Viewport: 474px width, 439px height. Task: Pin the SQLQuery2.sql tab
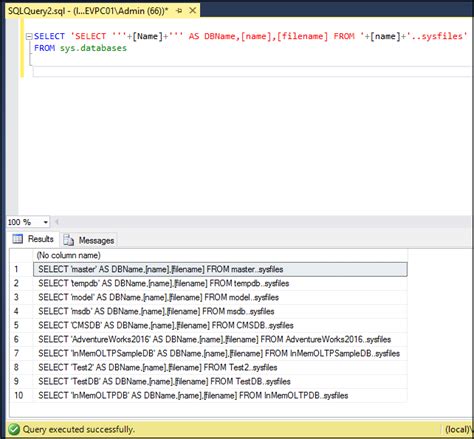(179, 11)
